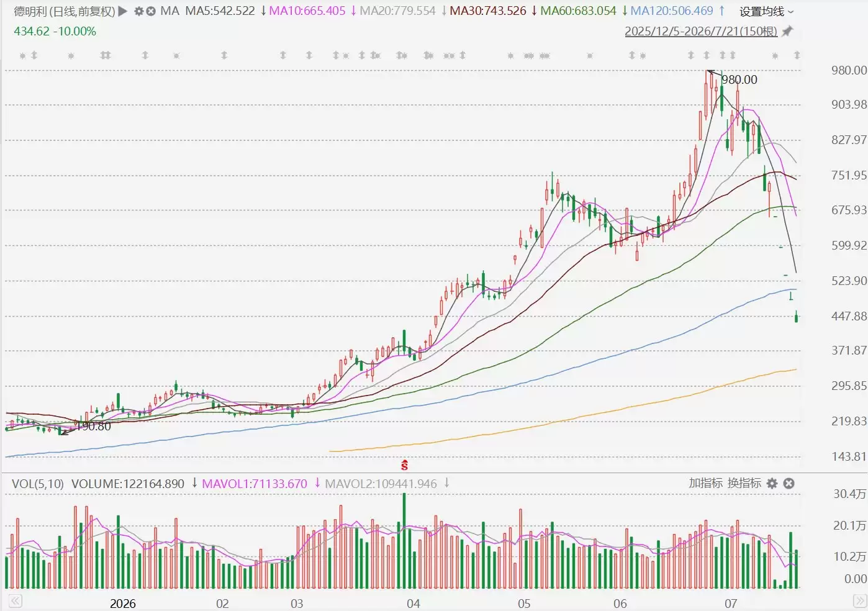Image resolution: width=868 pixels, height=611 pixels.
Task: Click the 07 month label on the time axis
Action: click(731, 604)
